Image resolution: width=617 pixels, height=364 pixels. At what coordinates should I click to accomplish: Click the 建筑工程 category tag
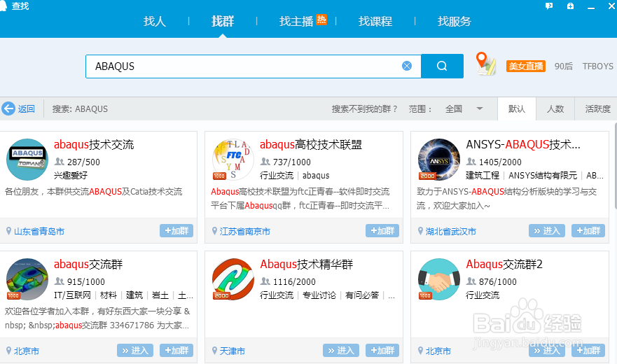click(483, 176)
